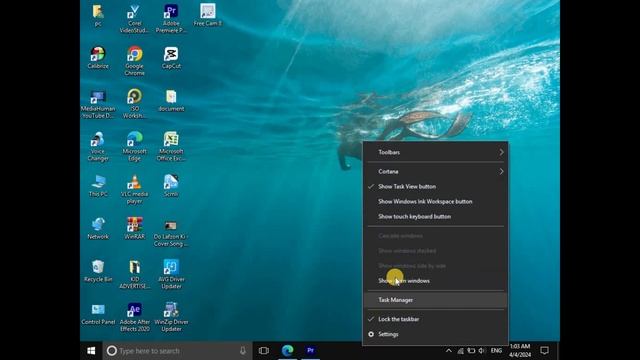The height and width of the screenshot is (360, 640).
Task: Switch to Premiere Pro on taskbar
Action: click(311, 351)
